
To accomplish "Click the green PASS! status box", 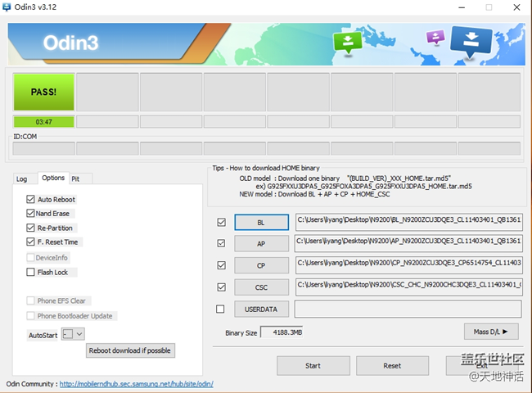I will 43,92.
